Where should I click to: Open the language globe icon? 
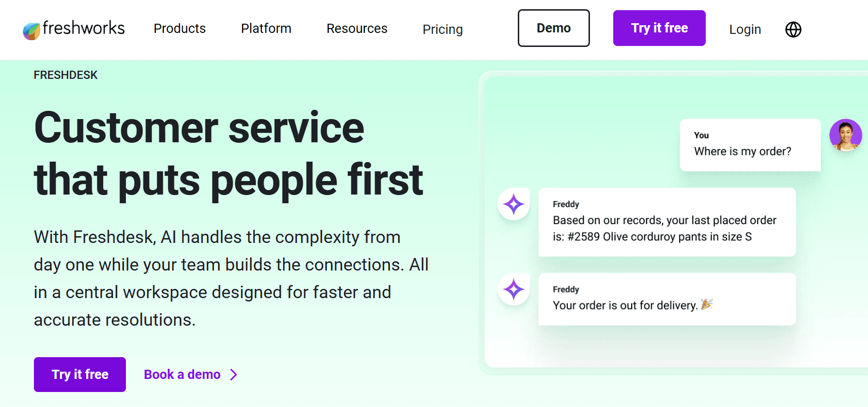(793, 30)
